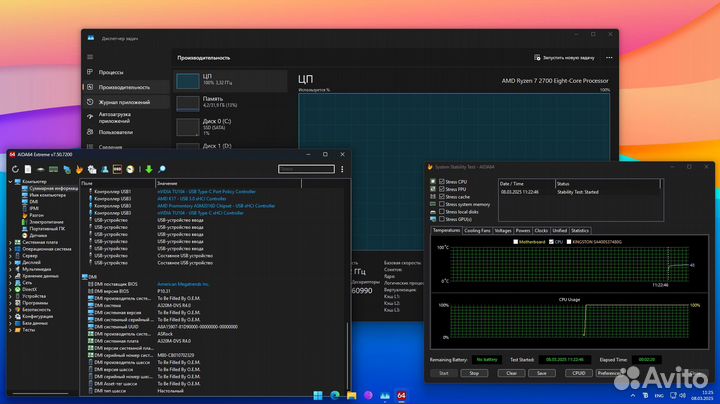Uncheck the CPU temperature graph checkbox
The width and height of the screenshot is (720, 404).
(x=551, y=241)
